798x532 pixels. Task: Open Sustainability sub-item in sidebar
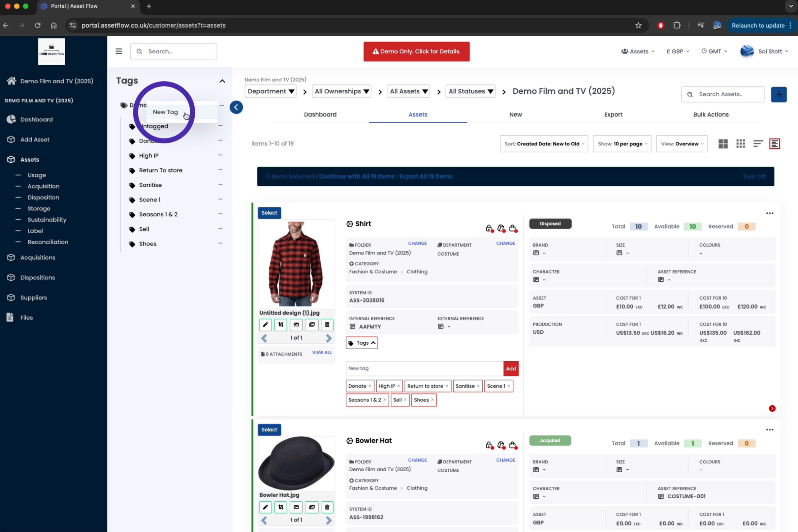coord(47,220)
